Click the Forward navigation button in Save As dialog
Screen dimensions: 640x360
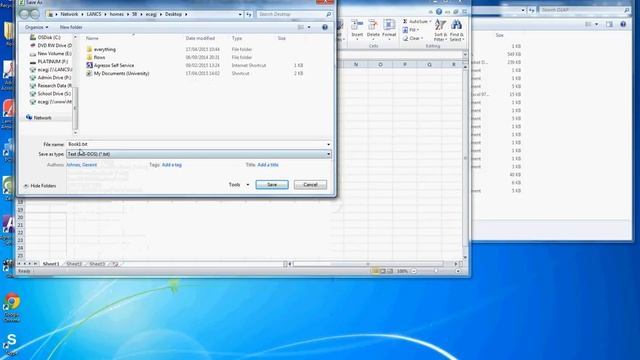(35, 14)
